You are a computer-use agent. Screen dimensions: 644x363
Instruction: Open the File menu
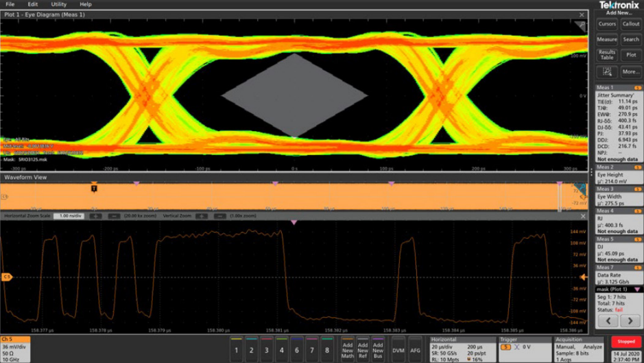point(10,4)
